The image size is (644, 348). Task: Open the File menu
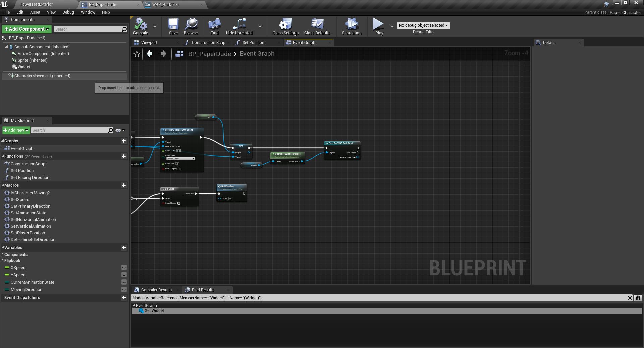coord(6,12)
